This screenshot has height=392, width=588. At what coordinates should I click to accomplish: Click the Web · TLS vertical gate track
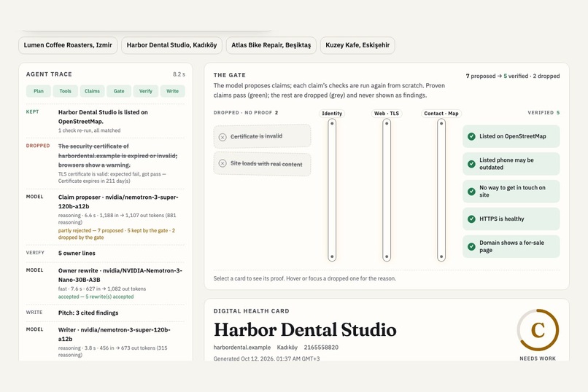point(387,190)
